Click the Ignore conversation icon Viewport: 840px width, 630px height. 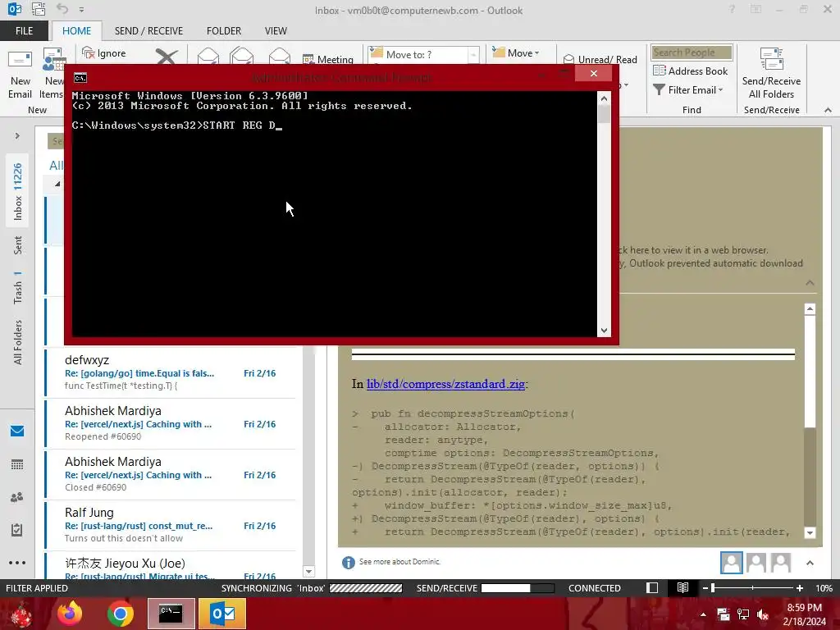(89, 53)
